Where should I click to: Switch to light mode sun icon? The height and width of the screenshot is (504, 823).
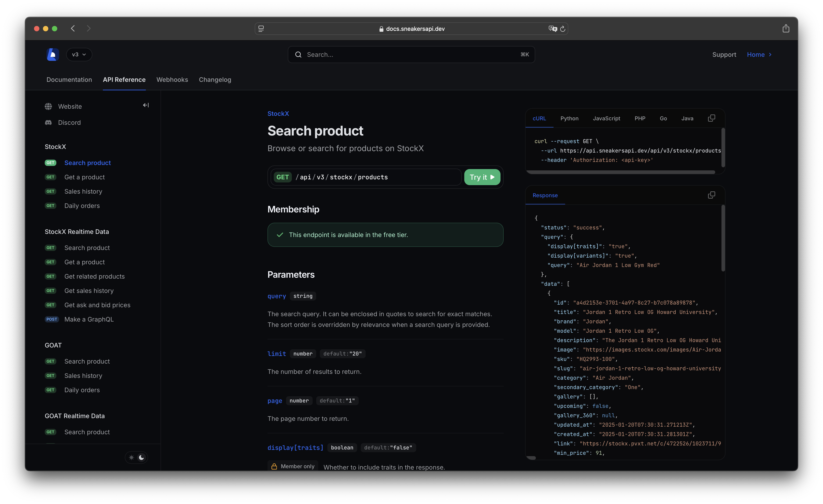coord(132,457)
